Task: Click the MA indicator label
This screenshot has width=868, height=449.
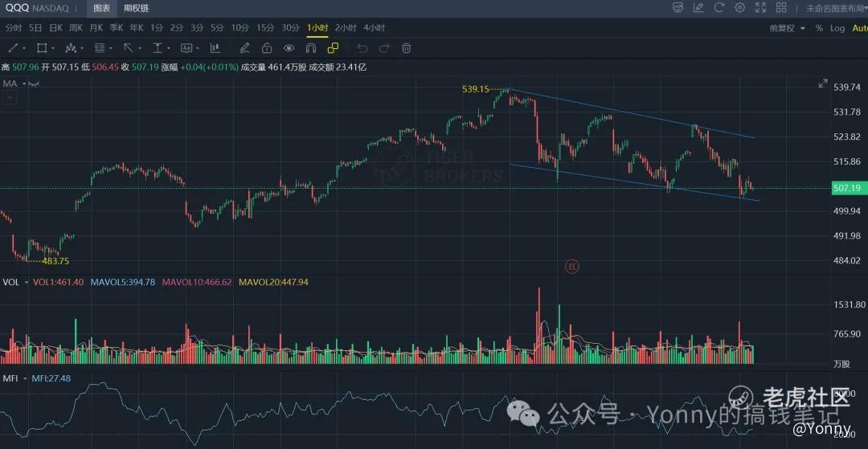Action: point(10,84)
